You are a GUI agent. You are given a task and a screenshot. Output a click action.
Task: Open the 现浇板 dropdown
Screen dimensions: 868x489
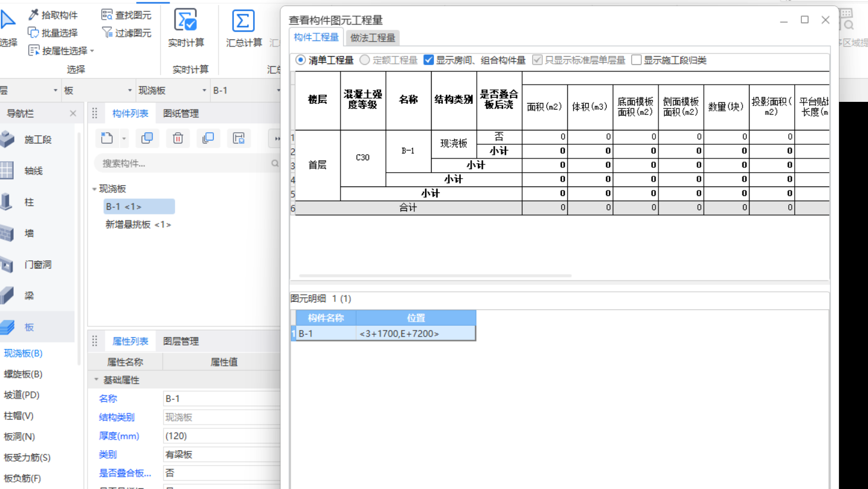203,89
